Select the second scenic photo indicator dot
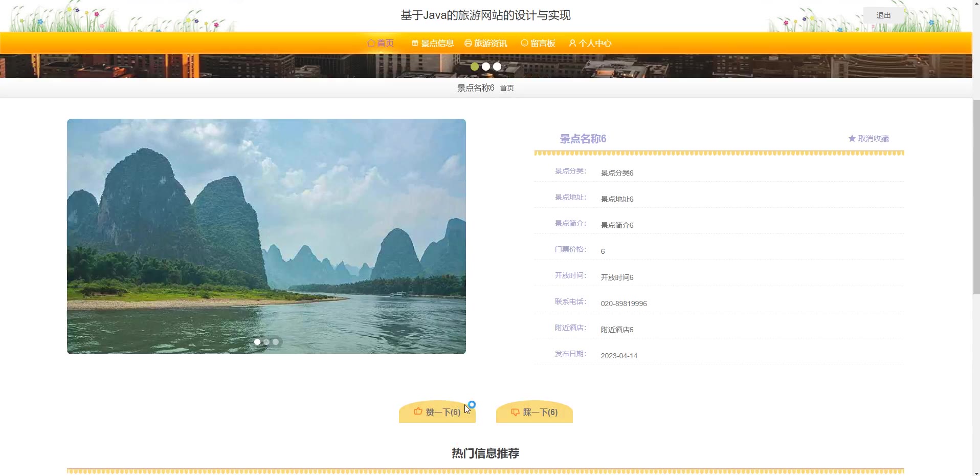The width and height of the screenshot is (980, 476). pyautogui.click(x=266, y=342)
